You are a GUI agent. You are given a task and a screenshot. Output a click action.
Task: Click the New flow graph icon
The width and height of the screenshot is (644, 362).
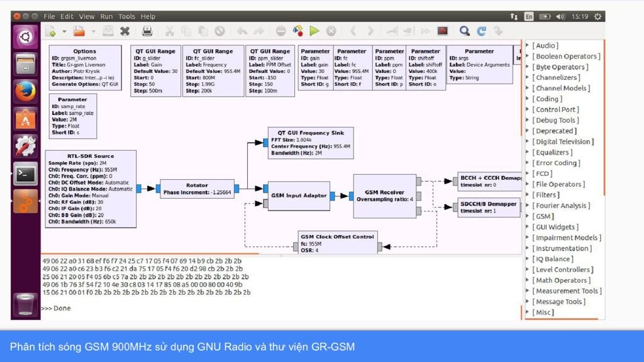point(50,31)
